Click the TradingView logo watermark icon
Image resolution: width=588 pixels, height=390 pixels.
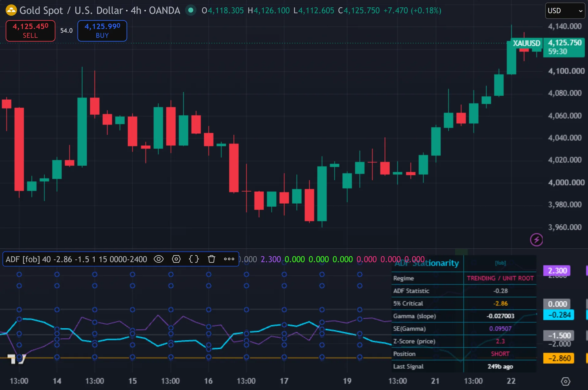(17, 359)
